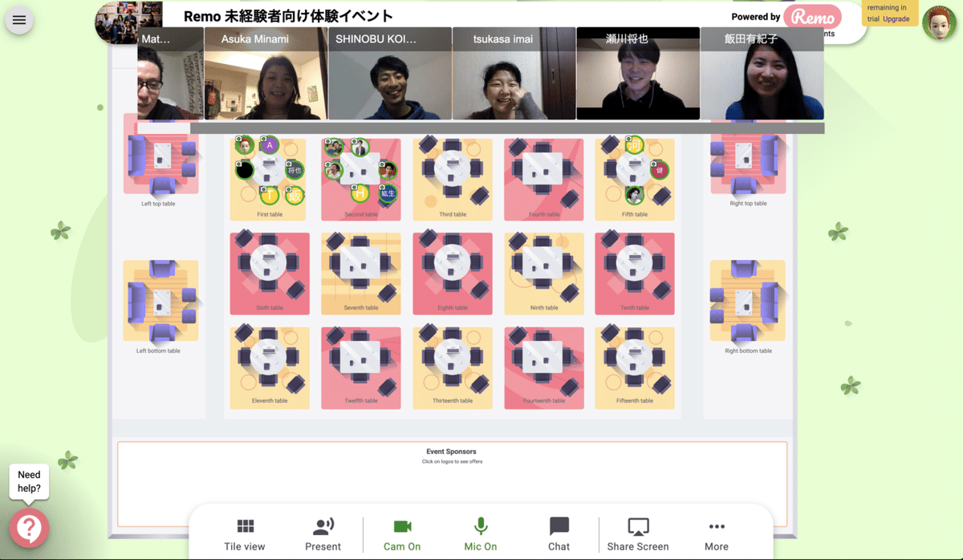Open your profile avatar menu at top right
Viewport: 963px width, 560px height.
tap(940, 22)
